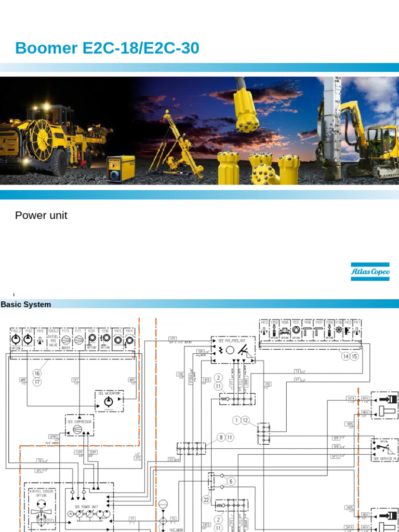Click the Y162:2 pump symbol
Viewport: 399px width, 532px height.
point(16,339)
